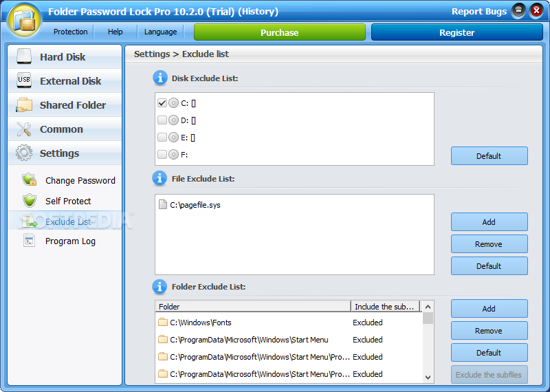Click the blue Register button
The height and width of the screenshot is (392, 550).
(x=456, y=32)
